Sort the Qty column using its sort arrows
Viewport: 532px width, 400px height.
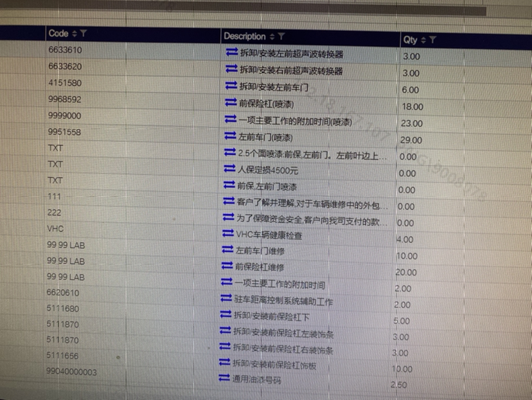(x=423, y=40)
